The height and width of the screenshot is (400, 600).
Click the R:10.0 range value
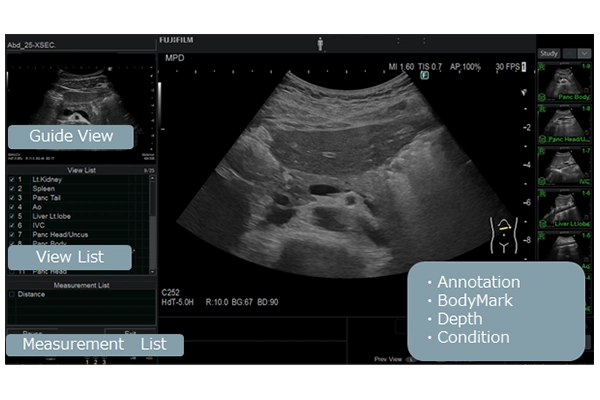(217, 302)
